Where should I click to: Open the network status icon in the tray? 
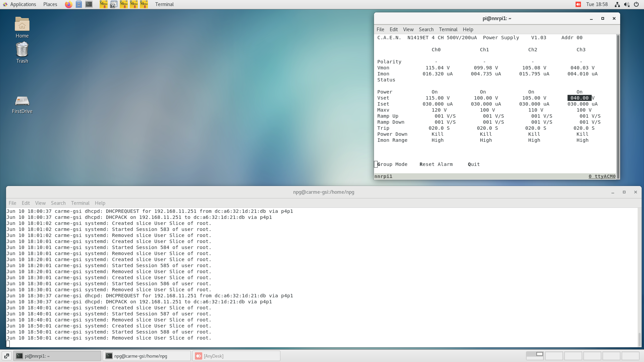coord(617,4)
